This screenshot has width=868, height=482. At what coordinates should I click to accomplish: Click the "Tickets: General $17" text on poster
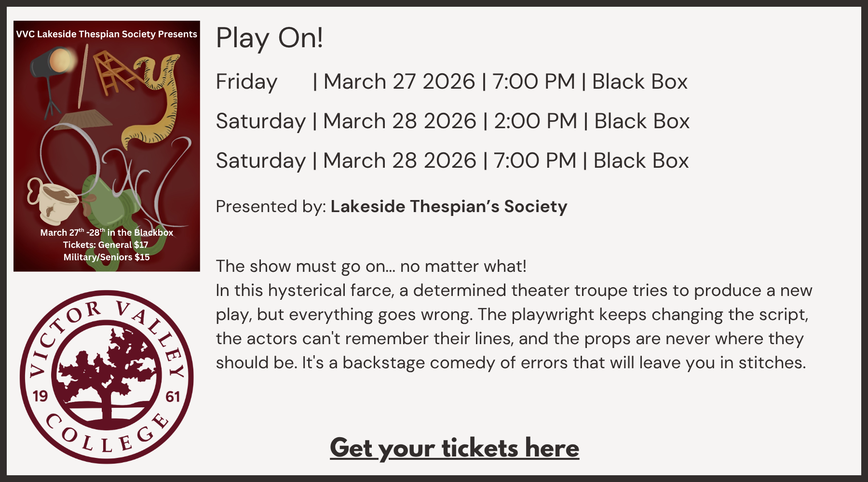(x=106, y=245)
